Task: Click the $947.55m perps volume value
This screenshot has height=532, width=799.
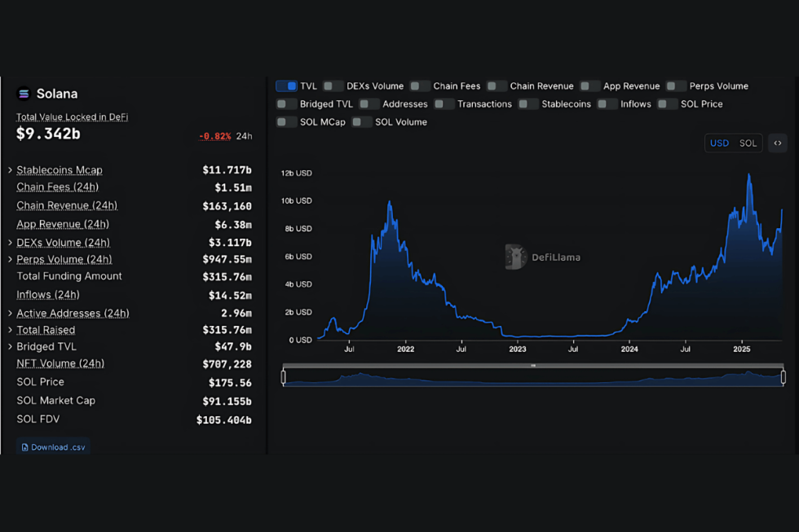Action: (x=227, y=260)
